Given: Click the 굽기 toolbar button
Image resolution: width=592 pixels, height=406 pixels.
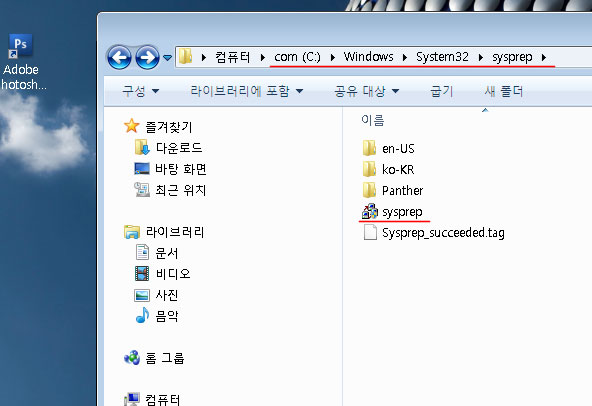Looking at the screenshot, I should pos(441,91).
